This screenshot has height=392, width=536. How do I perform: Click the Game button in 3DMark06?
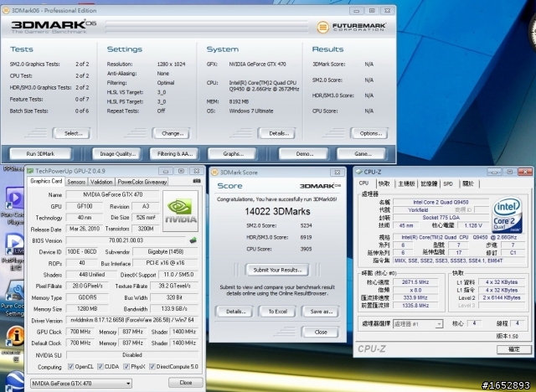[x=363, y=154]
